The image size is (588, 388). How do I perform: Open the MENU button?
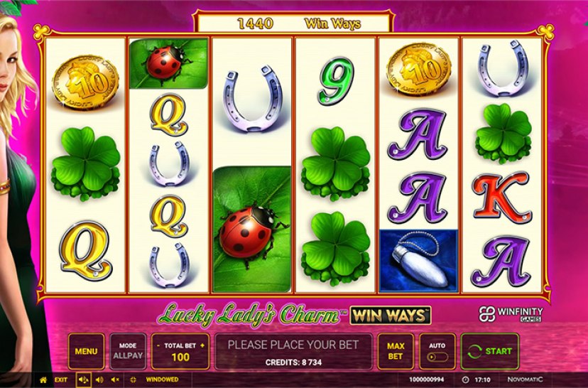click(86, 351)
